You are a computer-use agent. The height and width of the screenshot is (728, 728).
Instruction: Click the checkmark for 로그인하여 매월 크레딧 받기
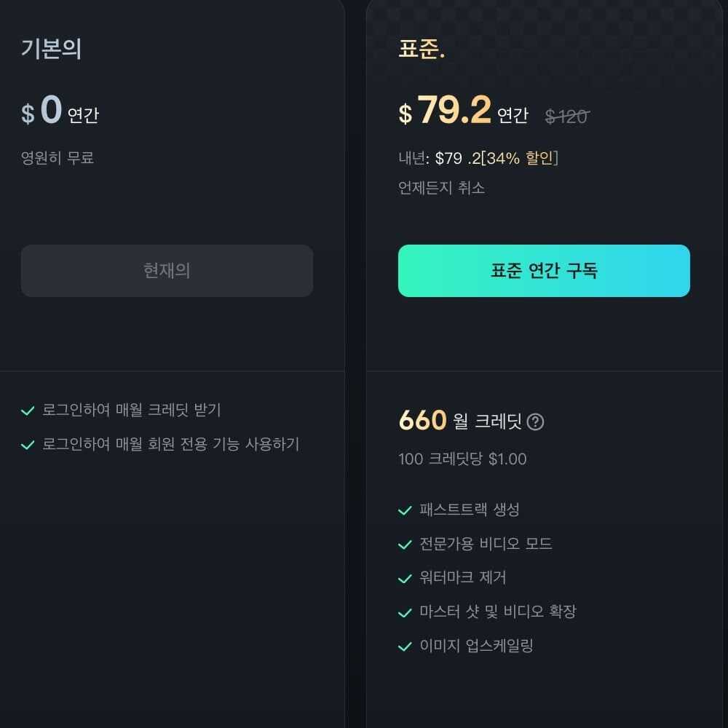pyautogui.click(x=28, y=410)
